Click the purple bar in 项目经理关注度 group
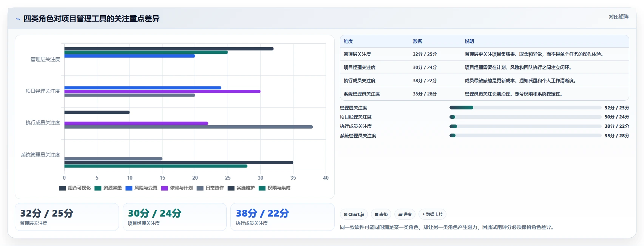644x246 pixels. (x=162, y=91)
